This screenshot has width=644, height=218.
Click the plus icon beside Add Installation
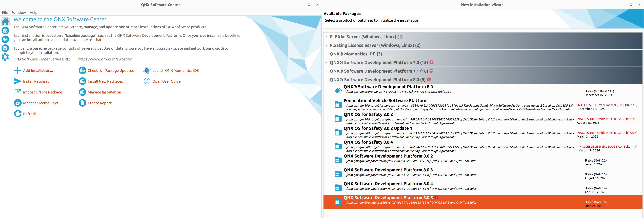[x=18, y=70]
